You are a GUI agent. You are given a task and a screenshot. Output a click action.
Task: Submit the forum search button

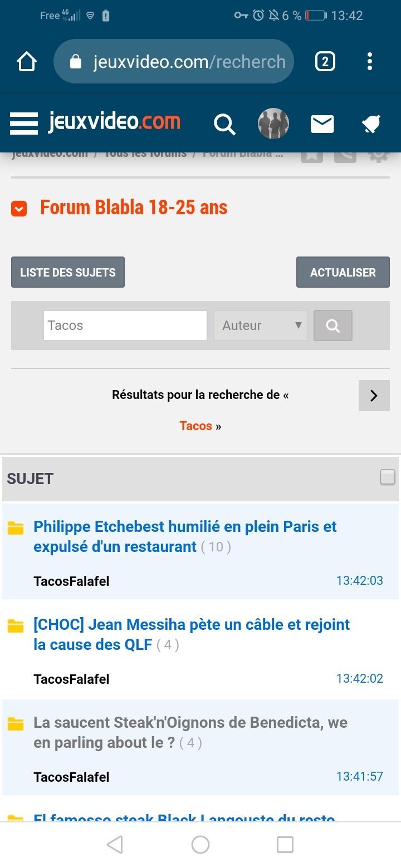(332, 325)
